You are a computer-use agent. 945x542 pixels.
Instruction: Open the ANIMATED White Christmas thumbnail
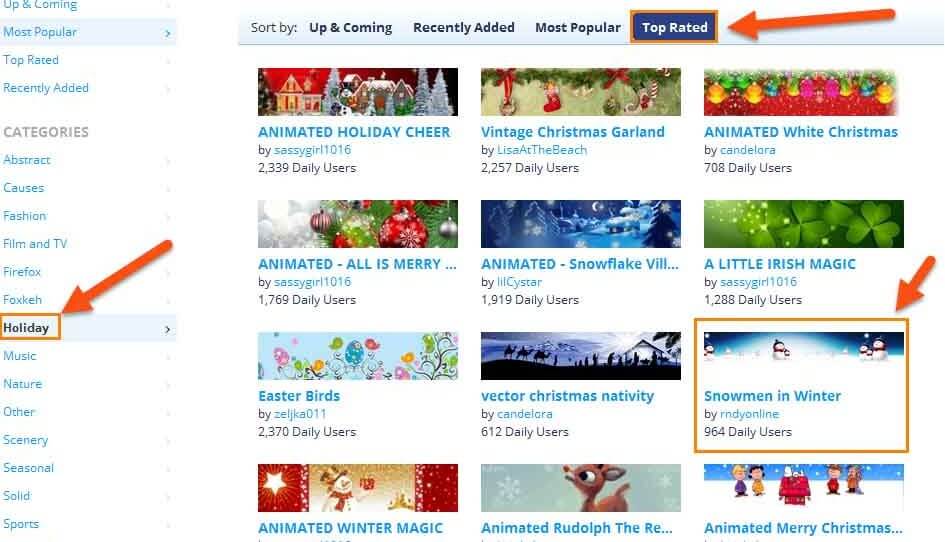803,92
